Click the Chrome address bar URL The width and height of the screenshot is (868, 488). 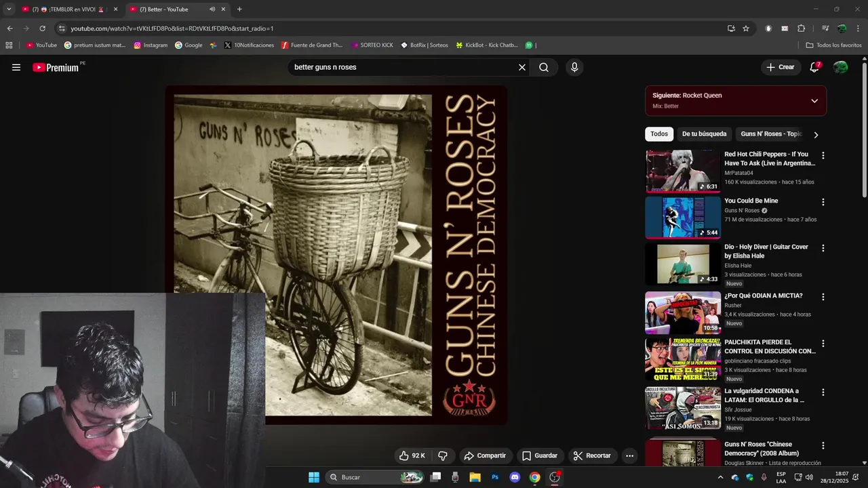172,28
